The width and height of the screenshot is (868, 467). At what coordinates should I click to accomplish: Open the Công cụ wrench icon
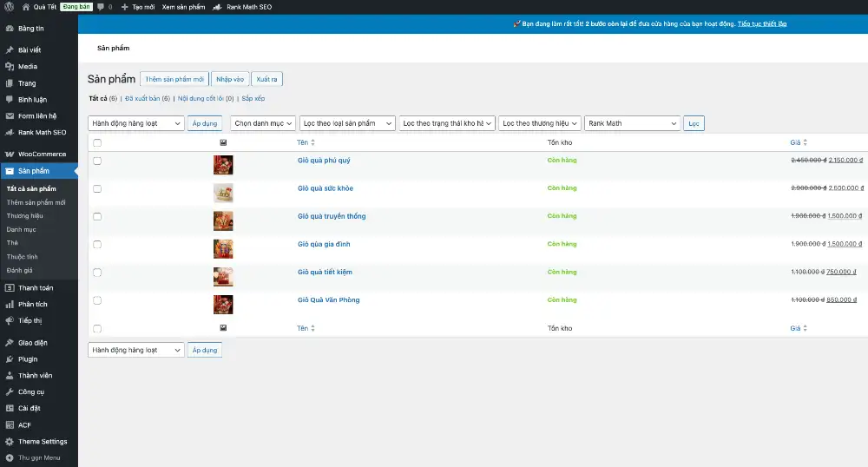10,391
